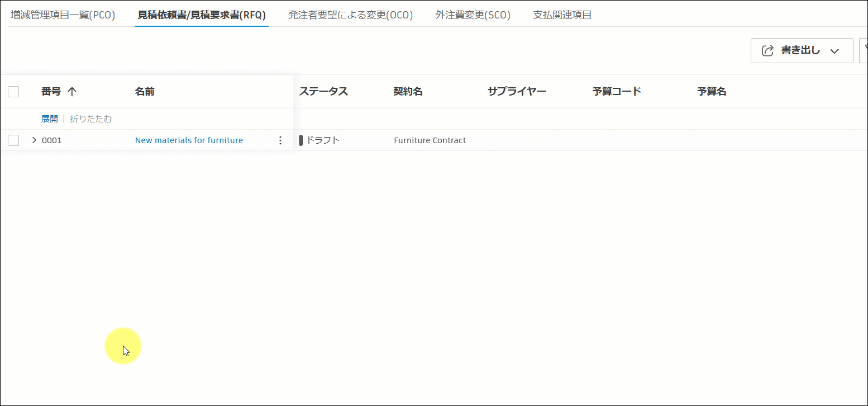Switch to the 外注費変更(SCO) tab
This screenshot has width=868, height=406.
[473, 15]
